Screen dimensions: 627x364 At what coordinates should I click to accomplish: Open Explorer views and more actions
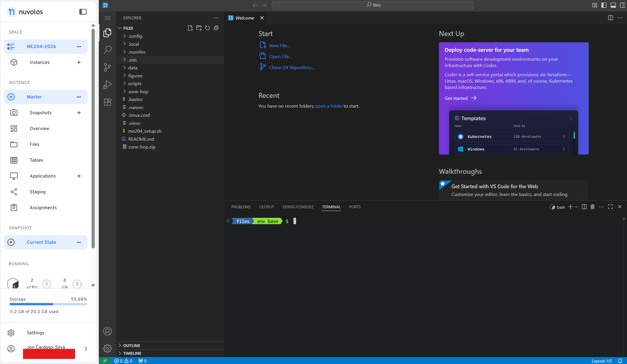tap(216, 18)
